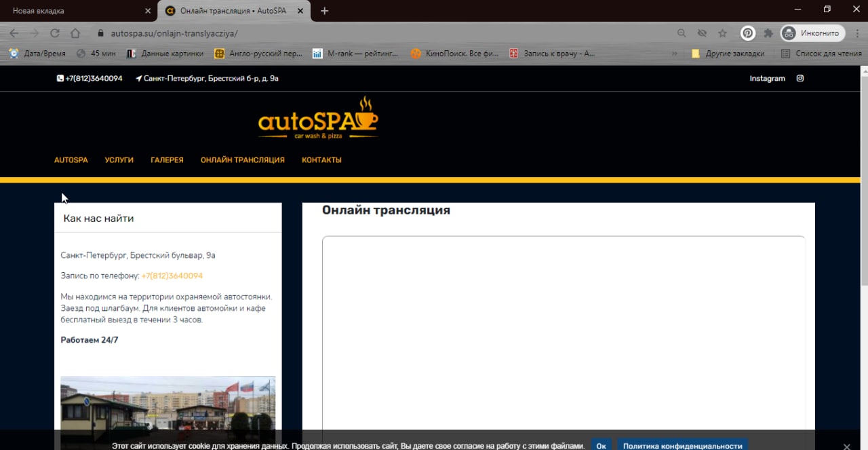Click the Онлайн трансляция heading
Screen dimensions: 868x450
[x=386, y=210]
